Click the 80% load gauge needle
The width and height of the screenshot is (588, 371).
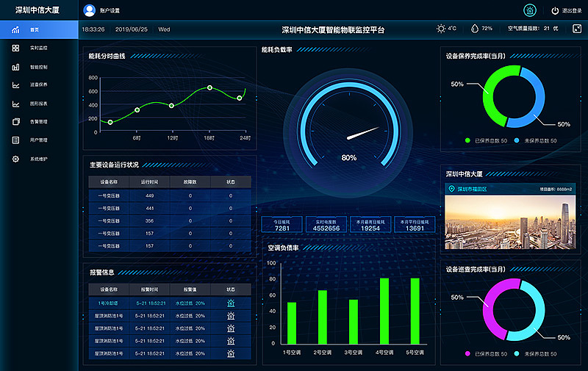tap(363, 134)
